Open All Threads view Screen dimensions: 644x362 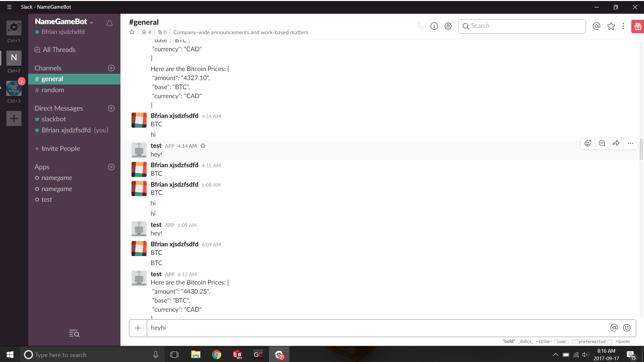point(59,50)
